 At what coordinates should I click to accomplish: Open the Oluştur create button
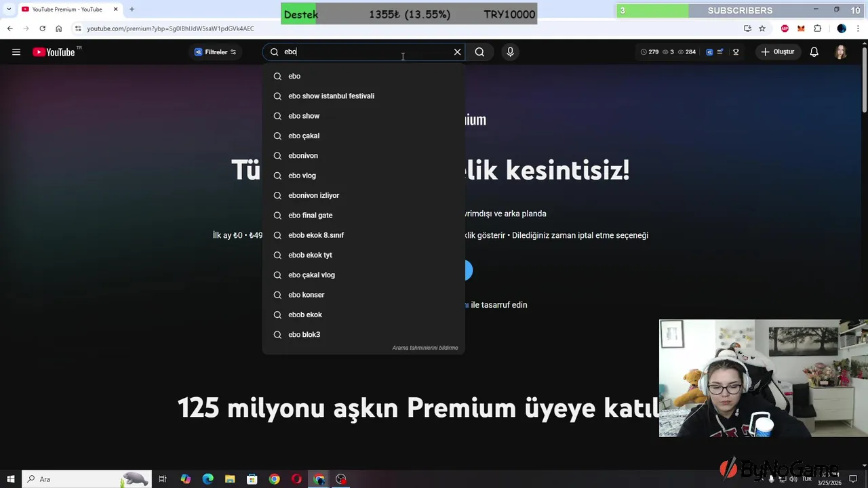tap(778, 52)
